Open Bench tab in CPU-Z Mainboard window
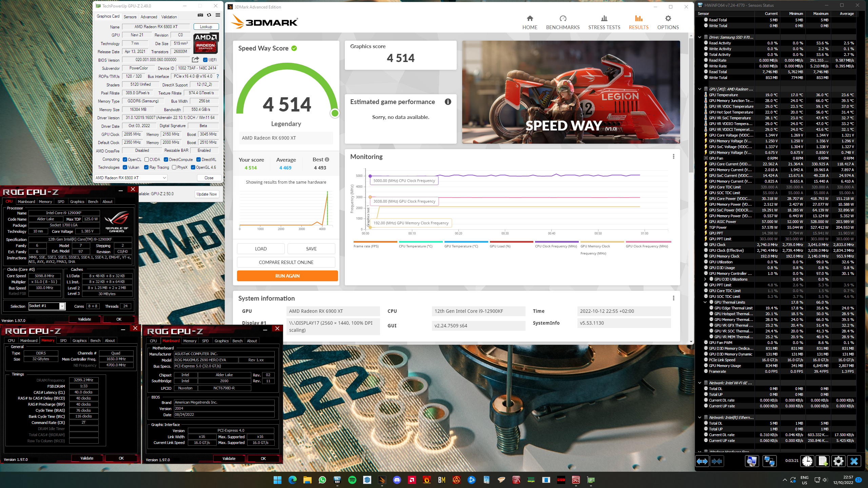 (x=237, y=341)
